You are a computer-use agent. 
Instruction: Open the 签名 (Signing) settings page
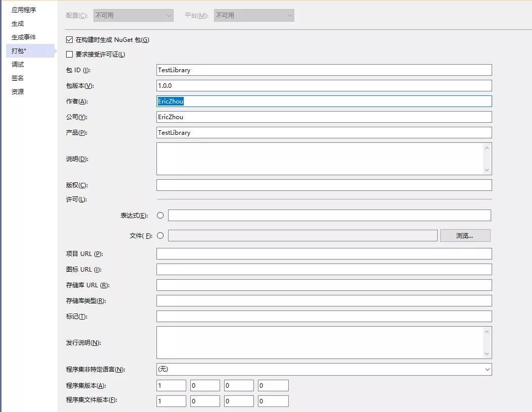[17, 78]
